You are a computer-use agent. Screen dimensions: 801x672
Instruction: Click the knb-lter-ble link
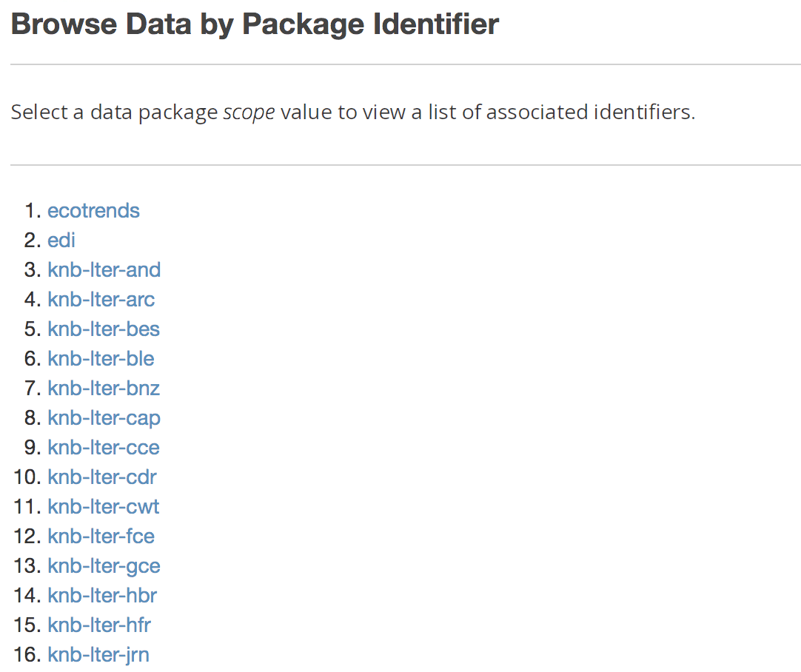pos(101,358)
